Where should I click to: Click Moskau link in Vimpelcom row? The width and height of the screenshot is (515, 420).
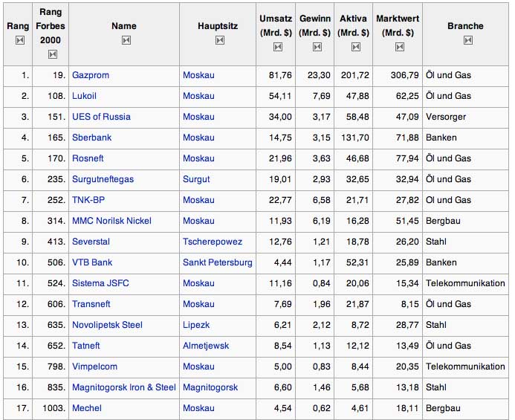point(198,366)
